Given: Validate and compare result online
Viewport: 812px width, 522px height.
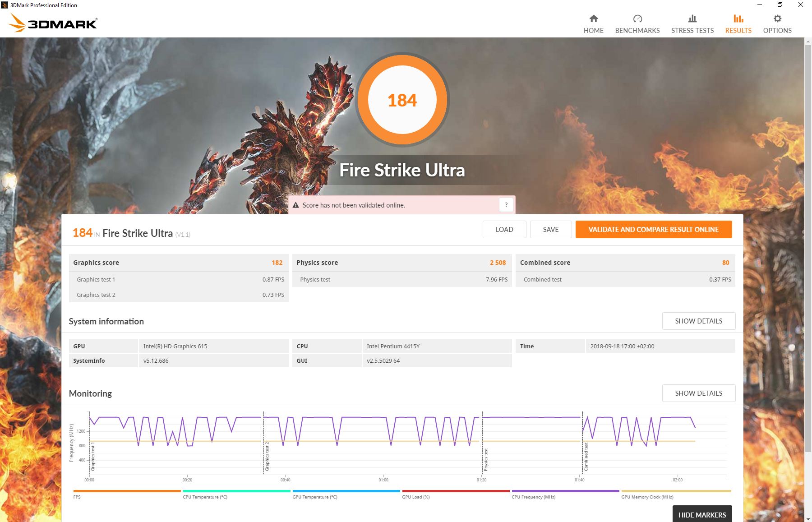Looking at the screenshot, I should (x=654, y=229).
